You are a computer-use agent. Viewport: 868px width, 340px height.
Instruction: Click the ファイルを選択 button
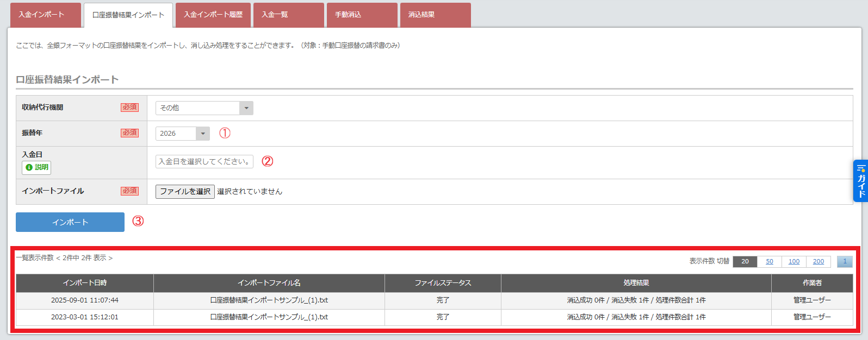[x=185, y=192]
